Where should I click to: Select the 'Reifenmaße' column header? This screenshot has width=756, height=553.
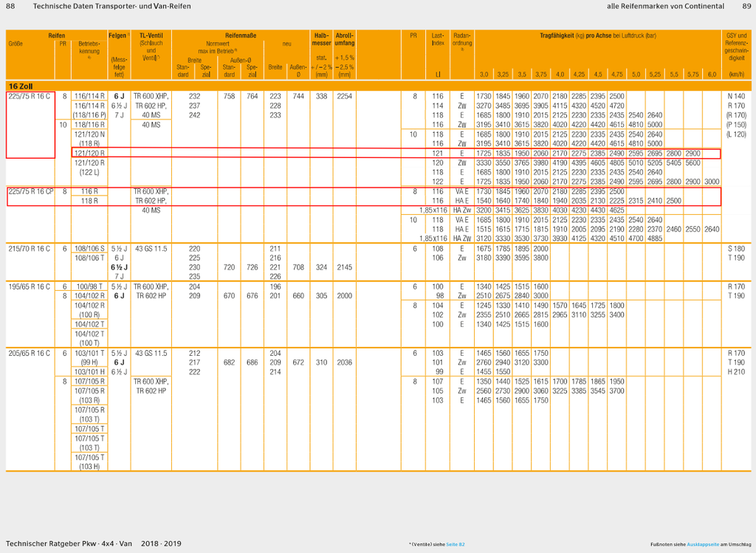point(241,35)
